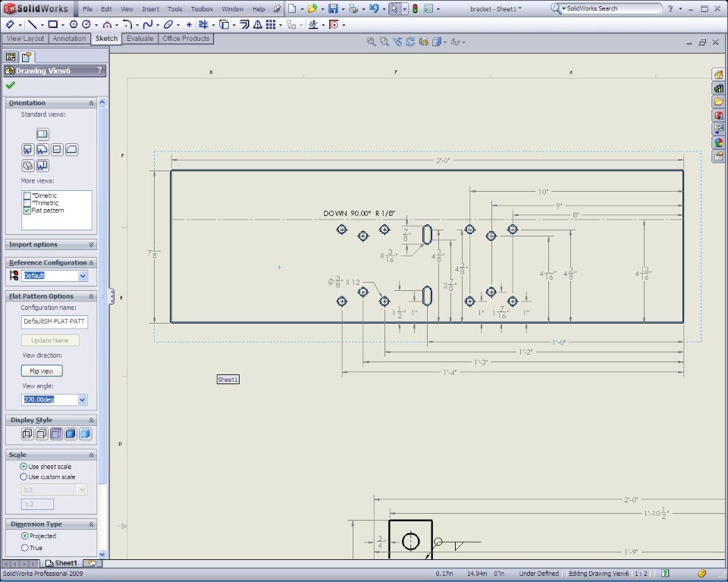Click the Isometric standard view button
728x582 pixels.
tap(27, 164)
